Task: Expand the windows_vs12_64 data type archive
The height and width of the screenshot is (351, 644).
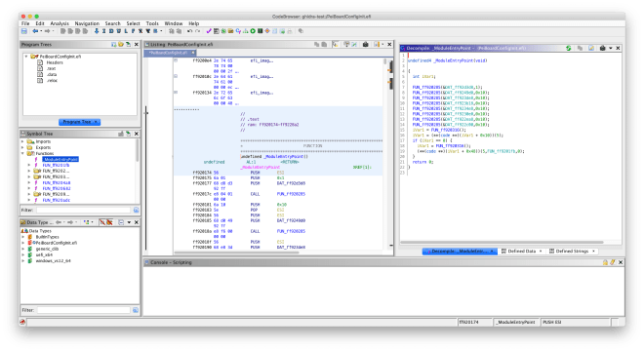Action: [x=23, y=260]
